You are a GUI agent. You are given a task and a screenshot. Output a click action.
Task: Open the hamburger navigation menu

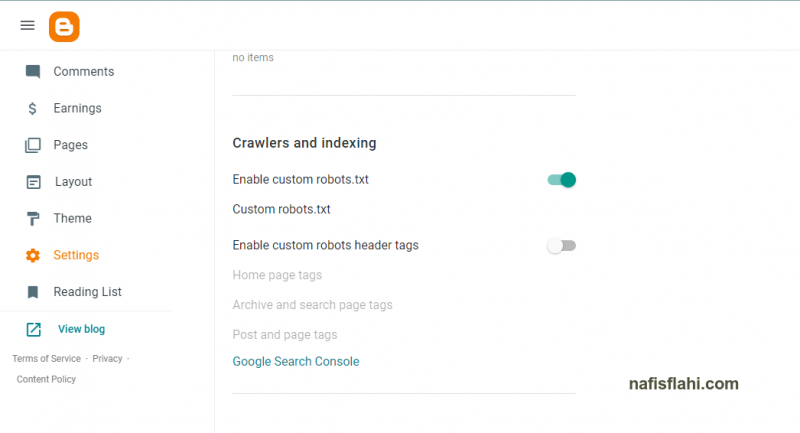coord(28,26)
